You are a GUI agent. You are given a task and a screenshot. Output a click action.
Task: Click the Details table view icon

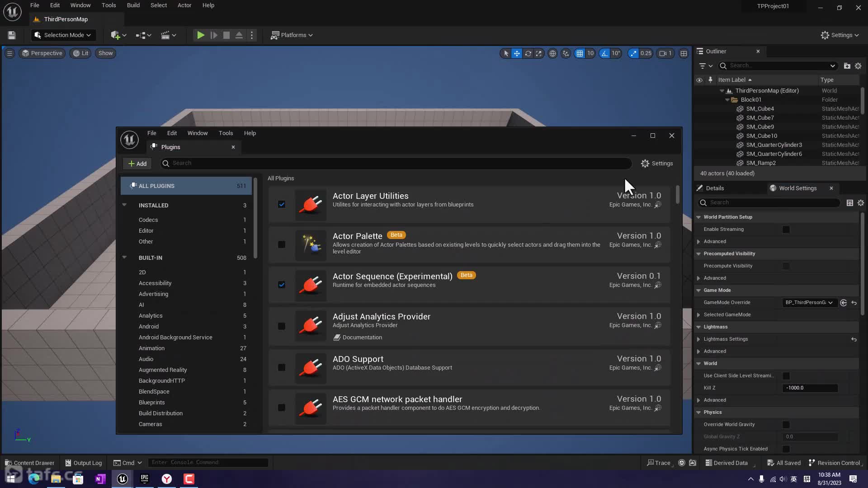(850, 203)
